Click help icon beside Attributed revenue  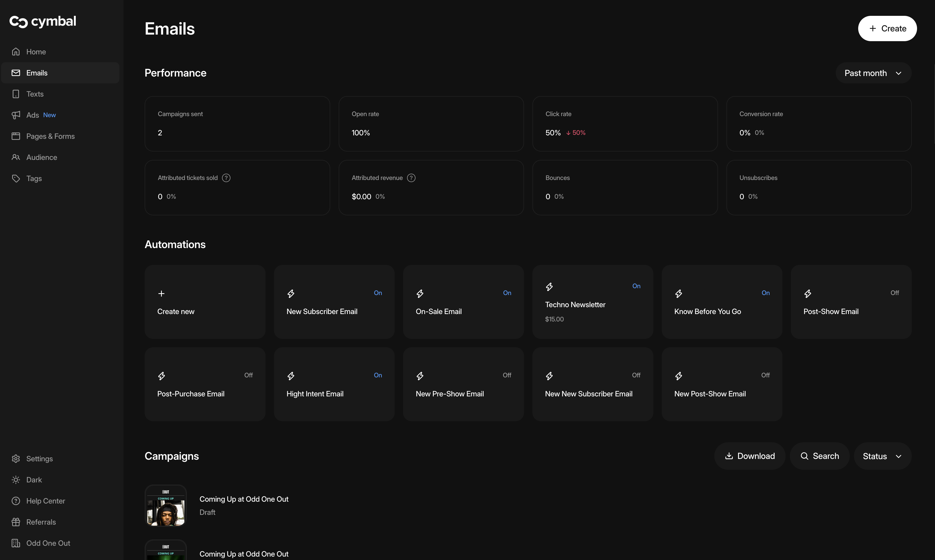click(411, 178)
